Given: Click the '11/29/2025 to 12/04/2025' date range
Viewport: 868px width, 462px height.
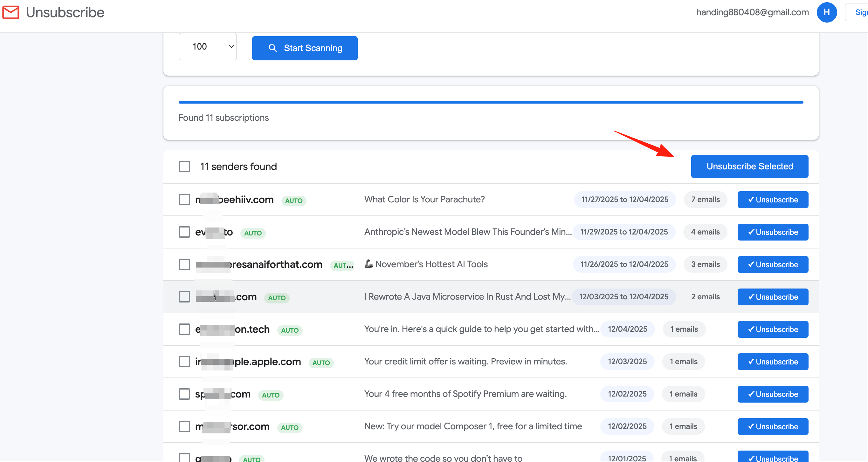Looking at the screenshot, I should coord(624,232).
